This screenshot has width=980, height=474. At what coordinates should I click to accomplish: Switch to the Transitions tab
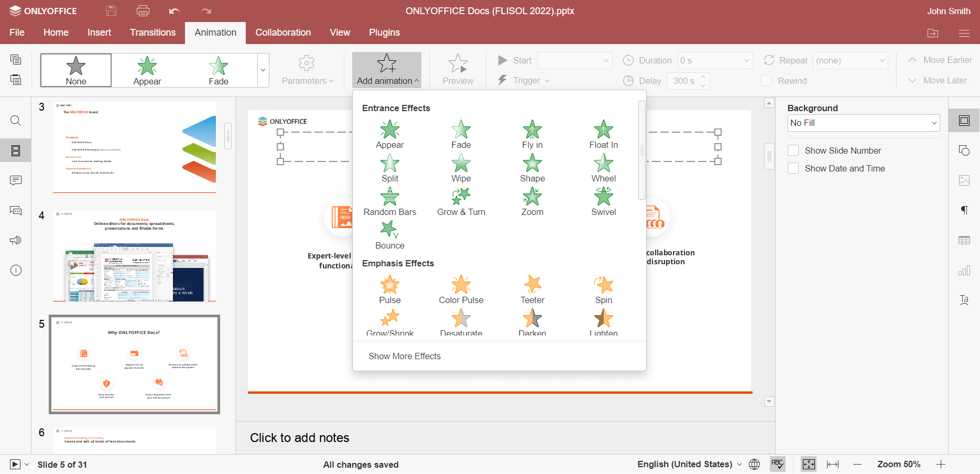153,33
